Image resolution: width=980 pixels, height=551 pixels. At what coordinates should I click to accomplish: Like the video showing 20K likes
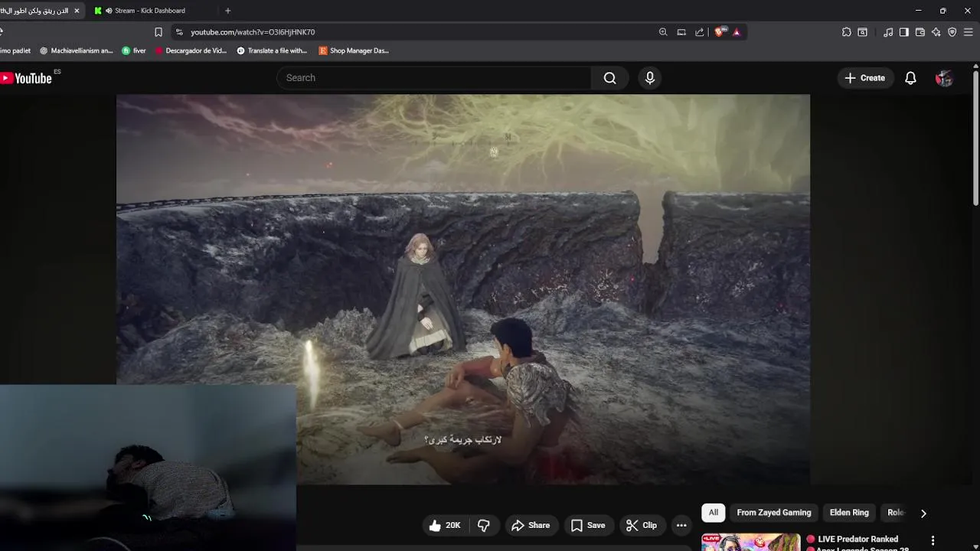(445, 525)
